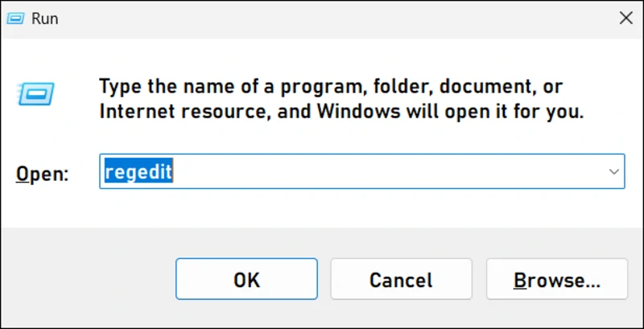This screenshot has width=644, height=329.
Task: Expand the Open field dropdown arrow
Action: (613, 172)
